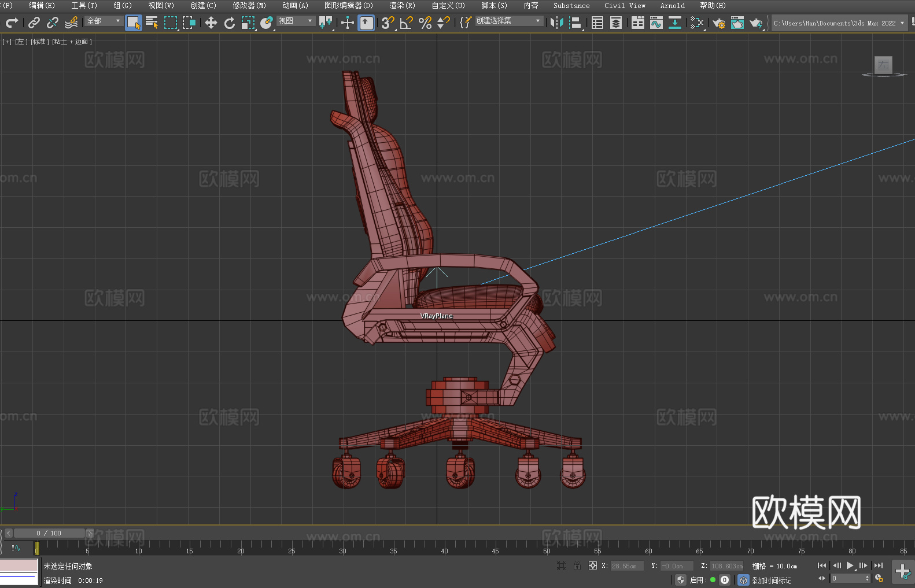Select the Link tool (chain icon)

coord(34,23)
